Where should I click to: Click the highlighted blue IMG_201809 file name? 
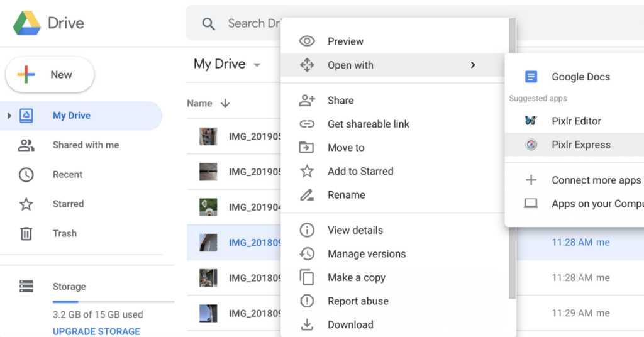point(255,243)
